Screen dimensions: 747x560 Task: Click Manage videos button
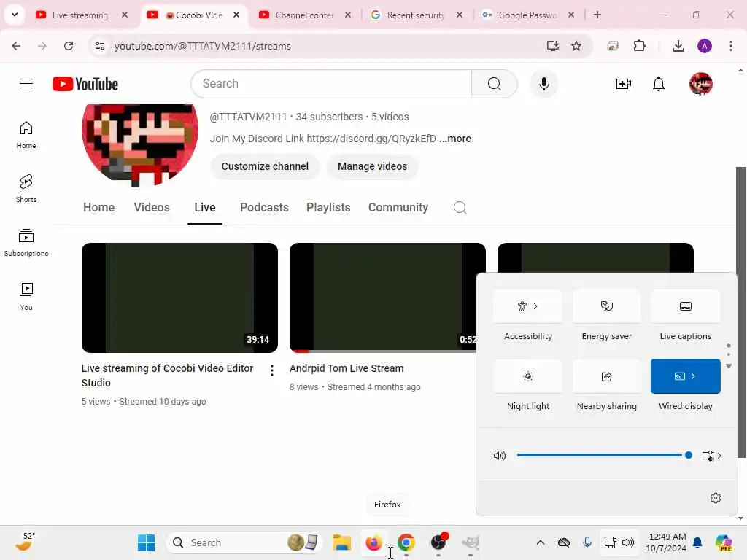(x=372, y=167)
